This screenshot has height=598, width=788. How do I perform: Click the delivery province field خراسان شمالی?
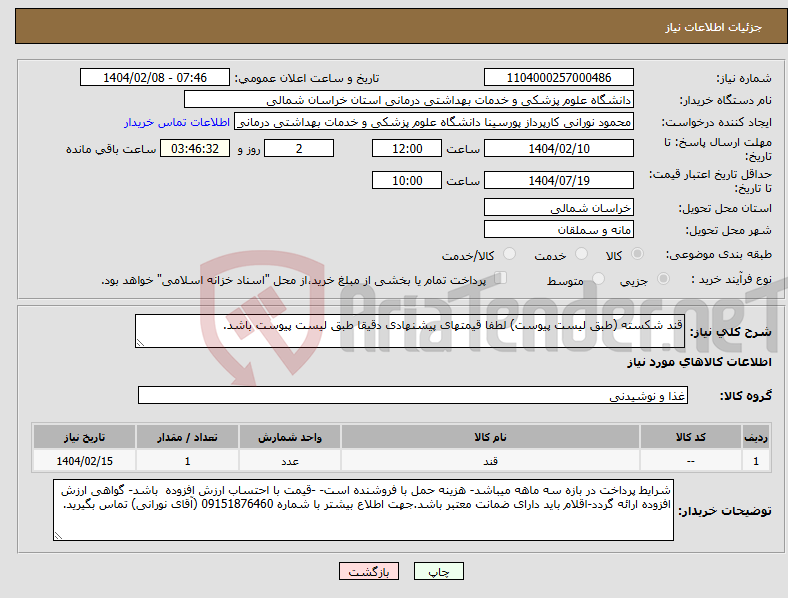pos(558,208)
